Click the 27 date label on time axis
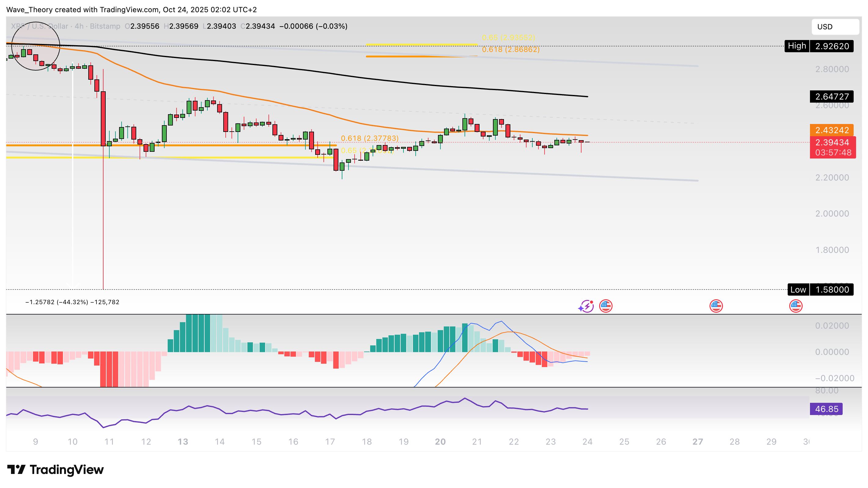Image resolution: width=868 pixels, height=488 pixels. tap(698, 442)
